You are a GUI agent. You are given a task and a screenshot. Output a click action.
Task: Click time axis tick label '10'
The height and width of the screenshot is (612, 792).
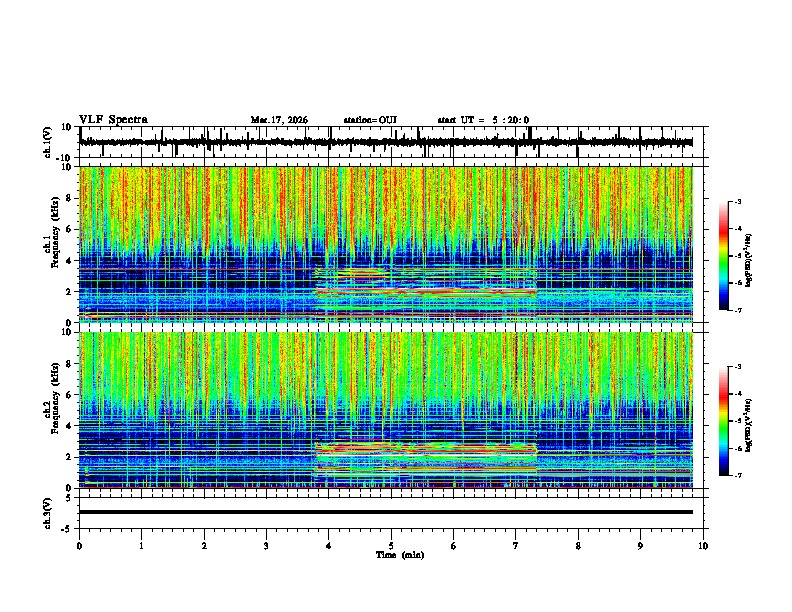703,546
